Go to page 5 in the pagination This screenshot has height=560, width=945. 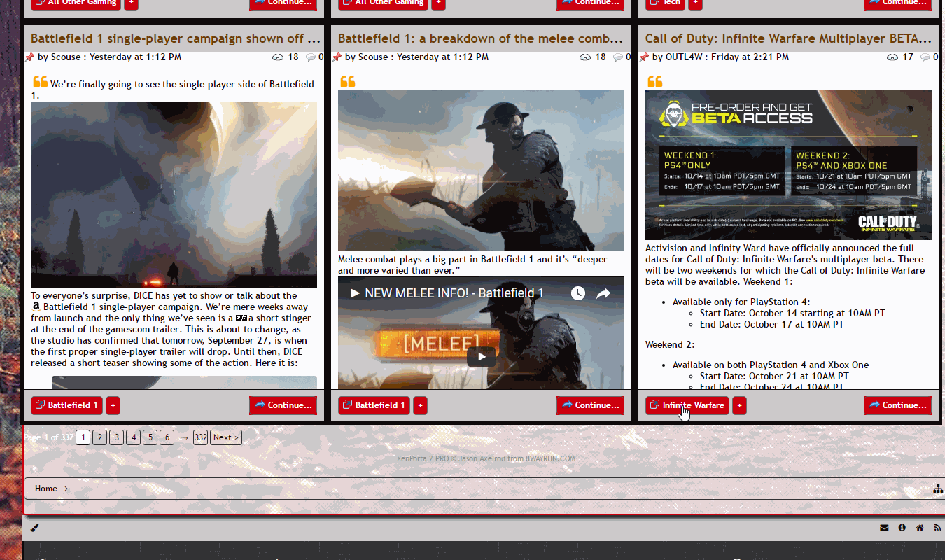pyautogui.click(x=150, y=437)
